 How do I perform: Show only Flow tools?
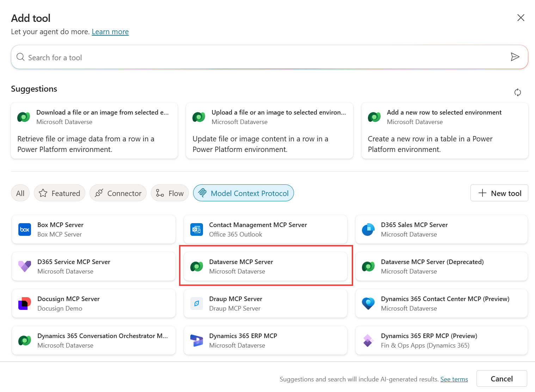click(170, 193)
